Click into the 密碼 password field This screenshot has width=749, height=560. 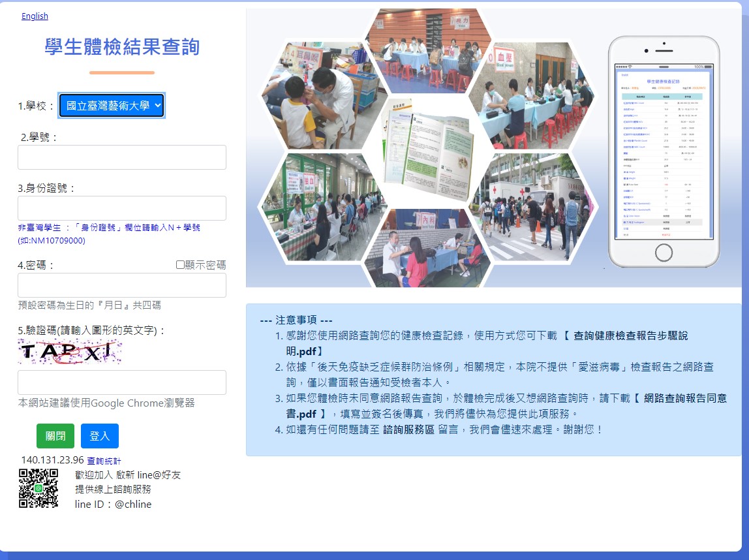122,285
